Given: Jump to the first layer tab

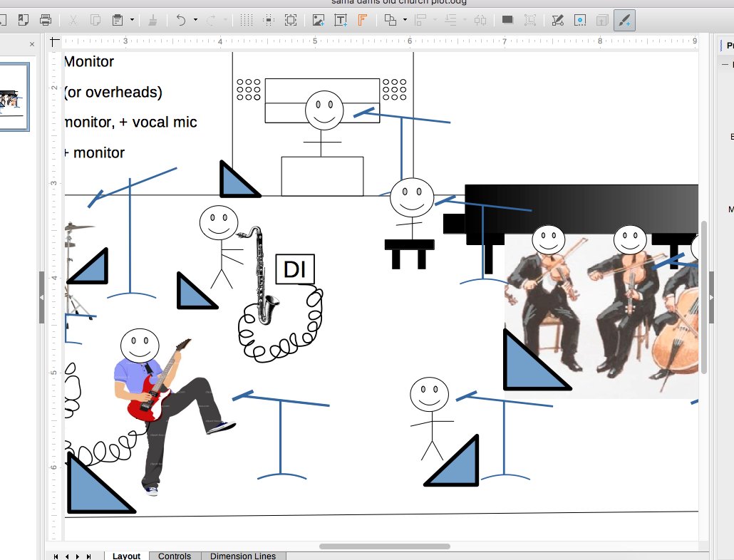Looking at the screenshot, I should coord(56,556).
